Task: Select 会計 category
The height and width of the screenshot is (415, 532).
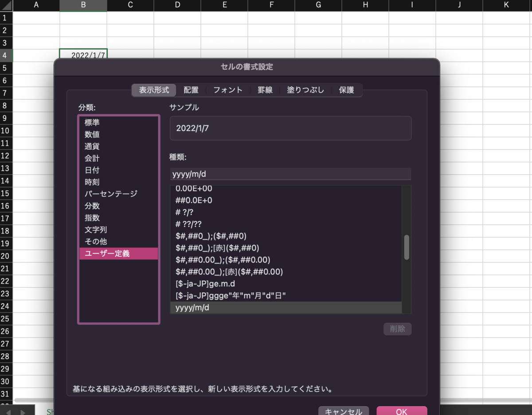Action: 118,158
